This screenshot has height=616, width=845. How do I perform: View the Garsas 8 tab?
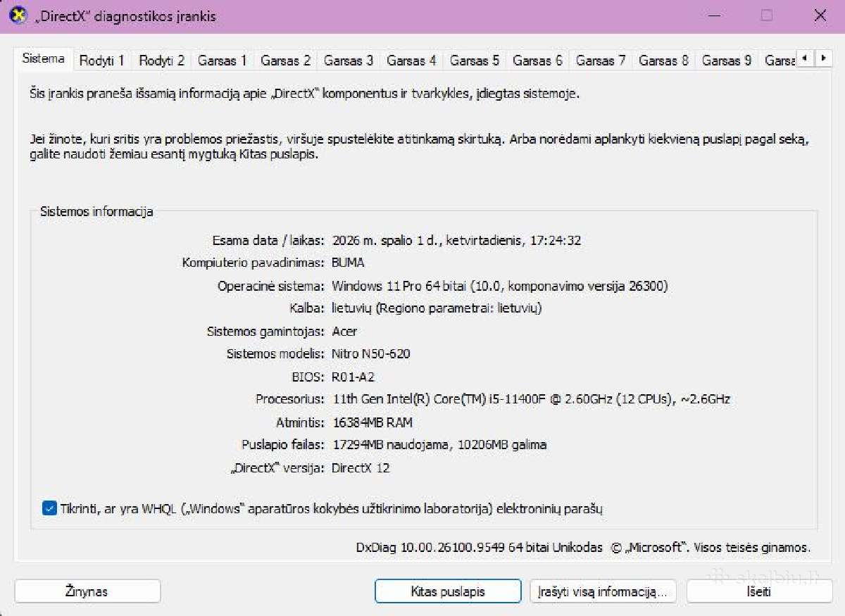click(x=663, y=61)
